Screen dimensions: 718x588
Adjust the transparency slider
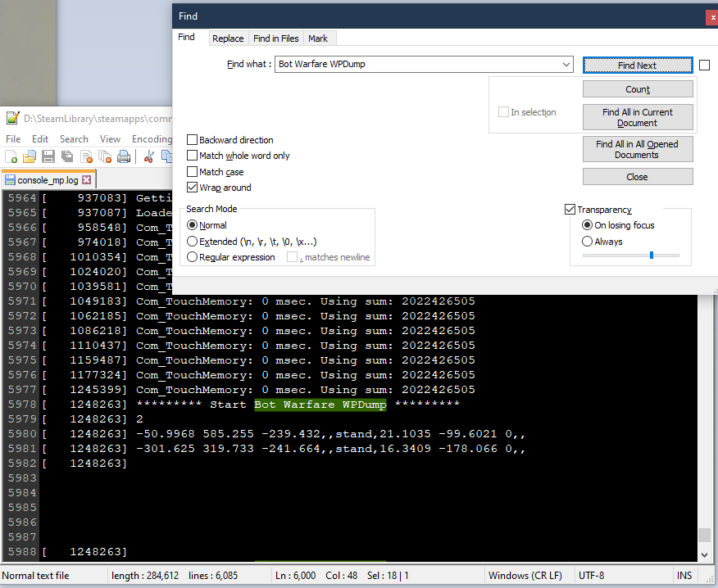pyautogui.click(x=652, y=255)
